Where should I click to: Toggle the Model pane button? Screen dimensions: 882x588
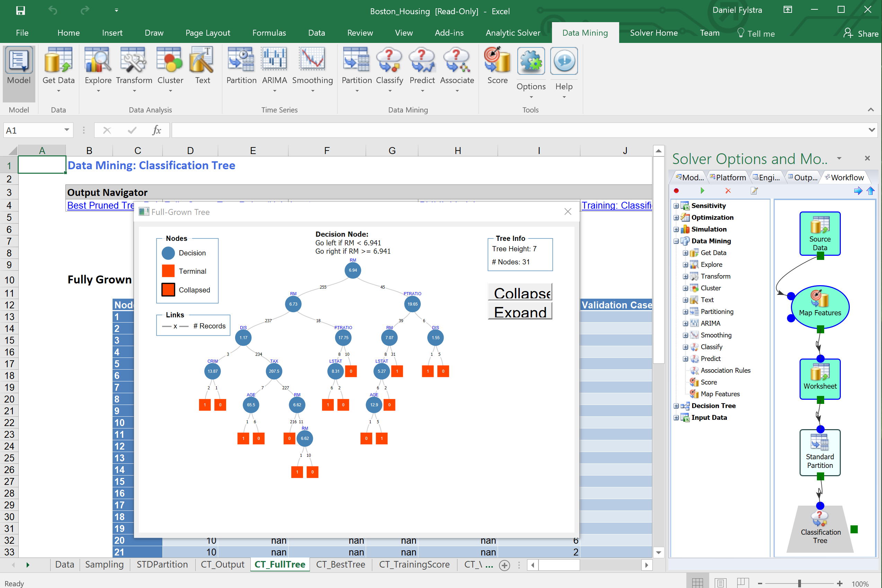point(19,66)
